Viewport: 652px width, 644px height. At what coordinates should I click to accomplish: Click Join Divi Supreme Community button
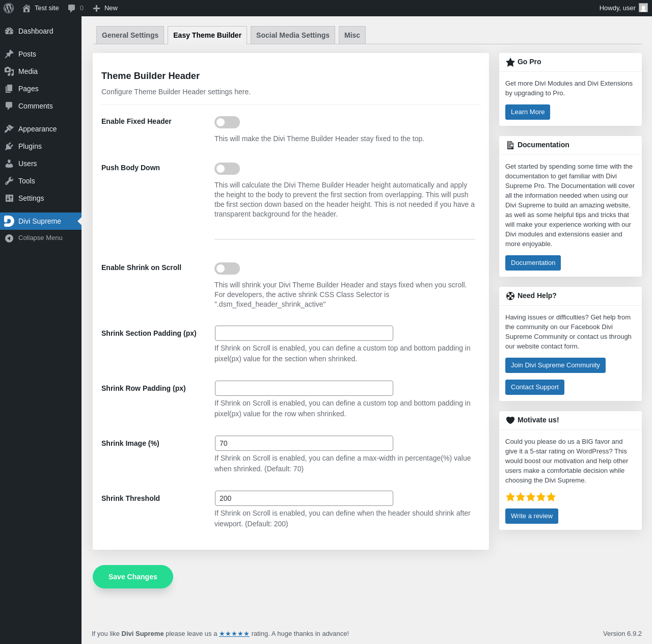click(555, 365)
